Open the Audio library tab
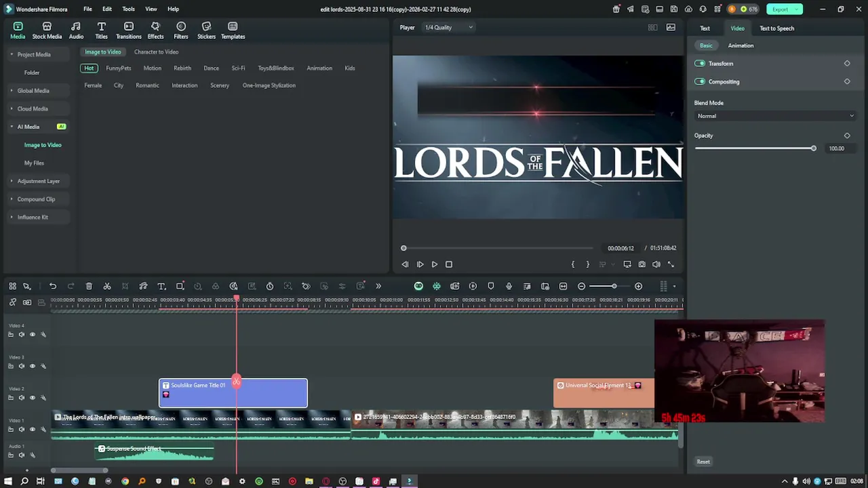The width and height of the screenshot is (868, 488). click(x=76, y=30)
